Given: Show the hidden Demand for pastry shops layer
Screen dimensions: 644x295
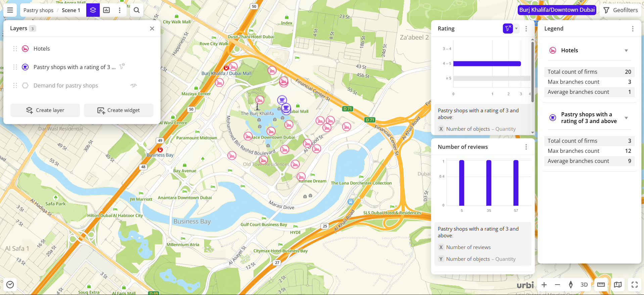Looking at the screenshot, I should click(134, 85).
